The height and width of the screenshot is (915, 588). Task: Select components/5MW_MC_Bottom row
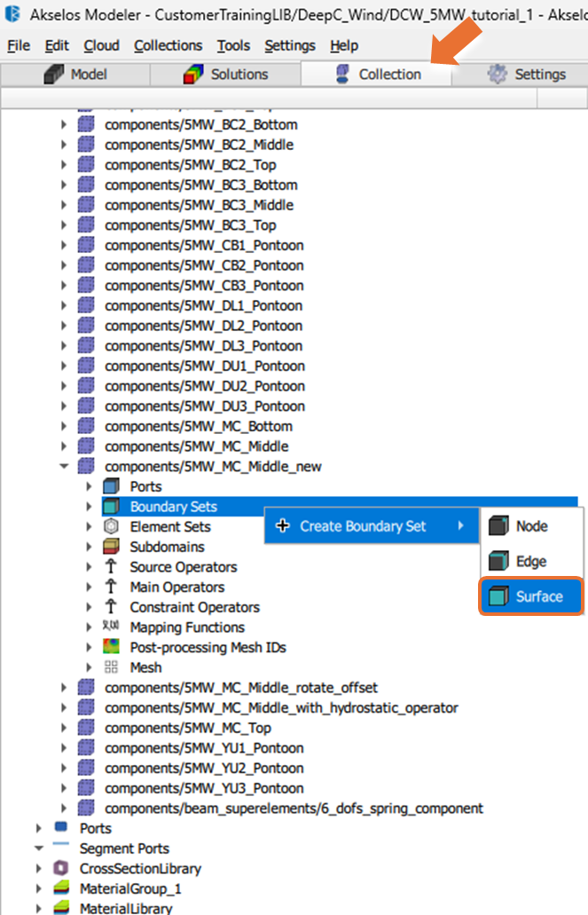point(199,426)
